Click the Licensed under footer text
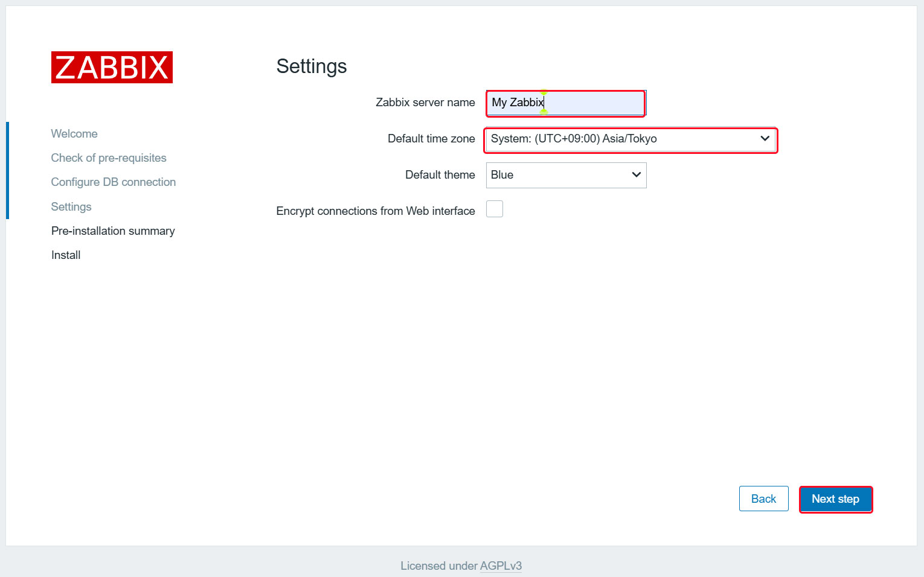Image resolution: width=924 pixels, height=577 pixels. (x=439, y=566)
